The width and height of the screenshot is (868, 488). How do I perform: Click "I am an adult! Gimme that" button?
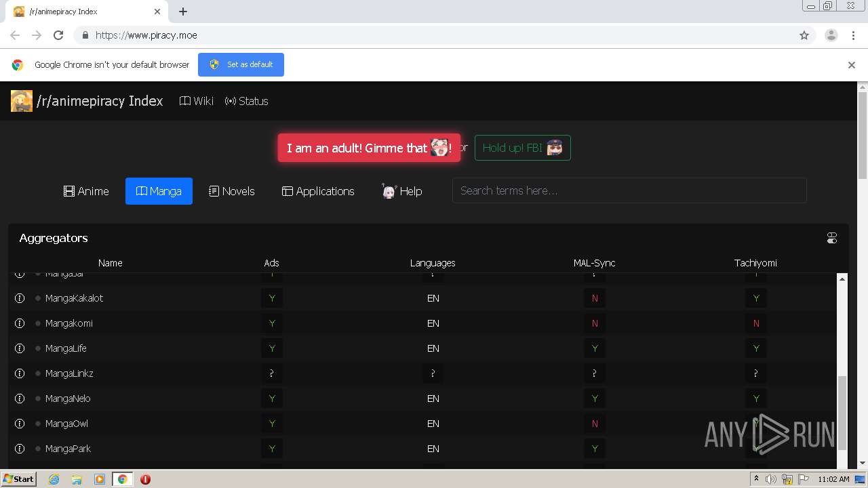pos(369,148)
